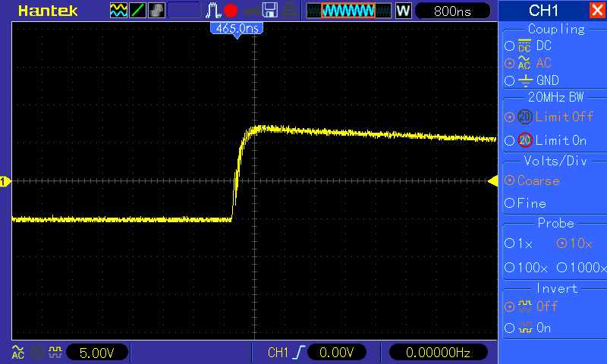This screenshot has height=364, width=607.
Task: Click the empty display mode box in the toolbar
Action: point(184,11)
